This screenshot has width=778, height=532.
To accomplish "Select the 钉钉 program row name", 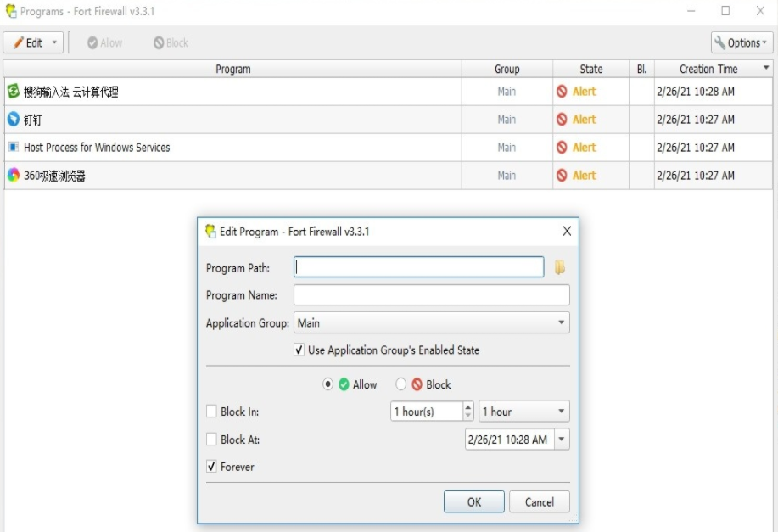I will tap(33, 120).
